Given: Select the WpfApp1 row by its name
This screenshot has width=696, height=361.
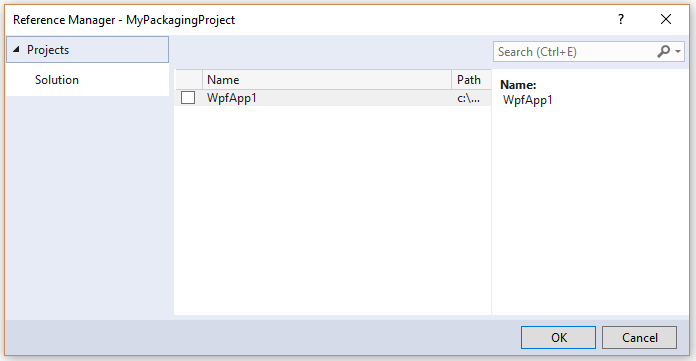Looking at the screenshot, I should [x=232, y=98].
